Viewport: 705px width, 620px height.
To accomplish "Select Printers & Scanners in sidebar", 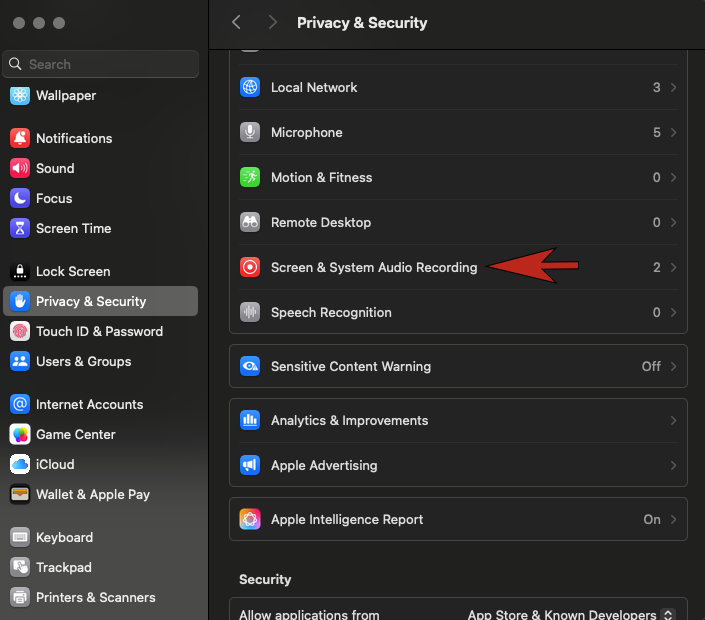I will coord(95,597).
